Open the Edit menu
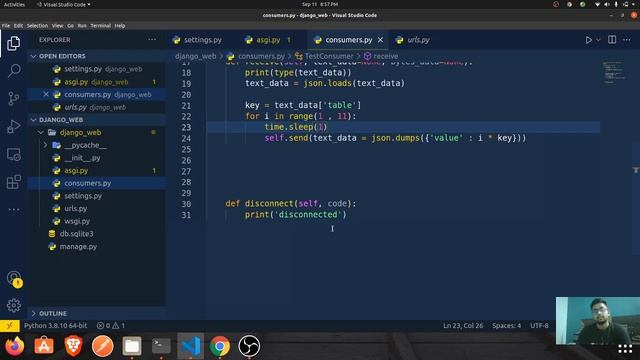This screenshot has width=640, height=360. point(18,26)
